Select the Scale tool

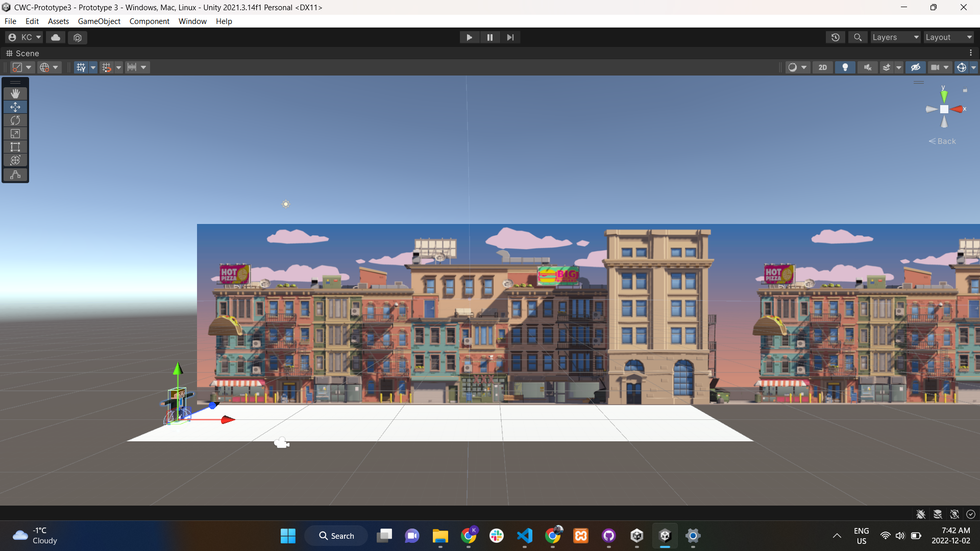[15, 134]
